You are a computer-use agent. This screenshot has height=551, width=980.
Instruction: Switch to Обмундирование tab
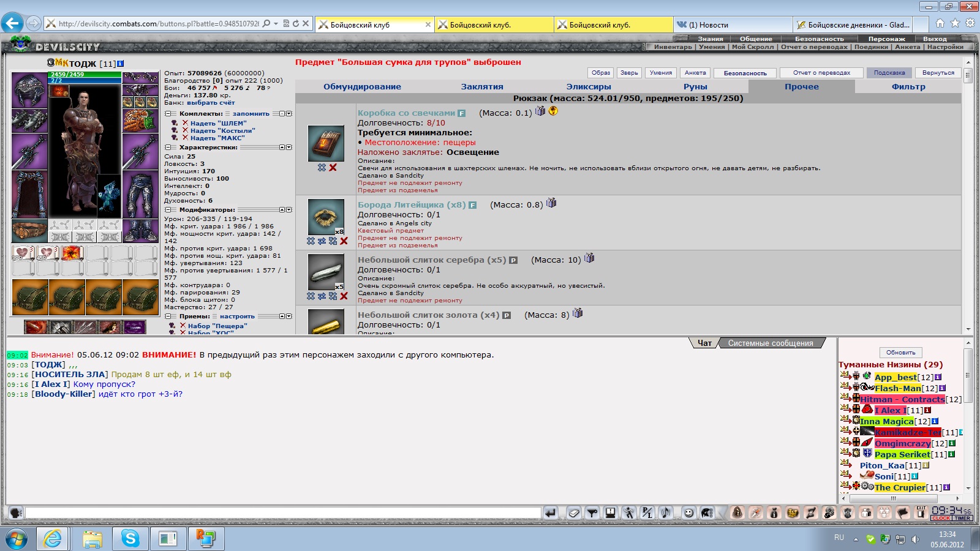[x=362, y=87]
